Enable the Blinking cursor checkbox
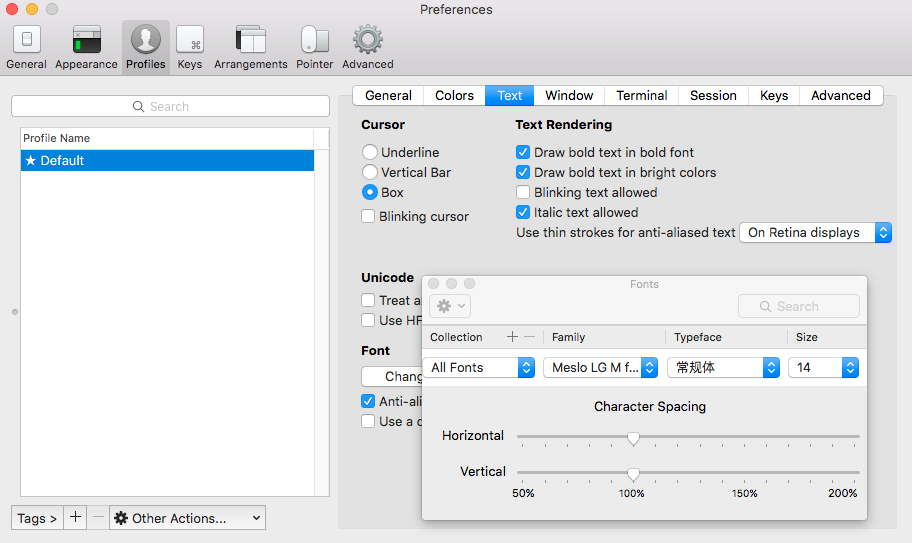Viewport: 912px width, 543px height. (369, 216)
